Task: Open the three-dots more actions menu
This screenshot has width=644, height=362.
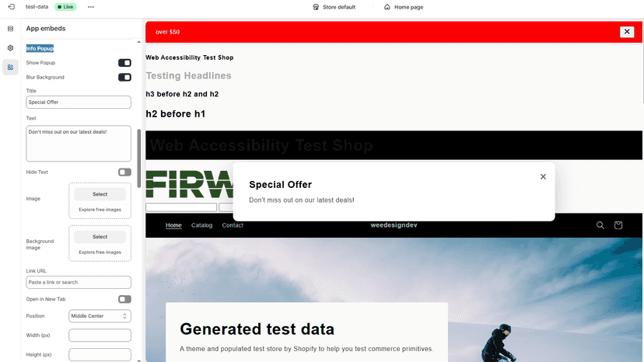Action: [91, 7]
